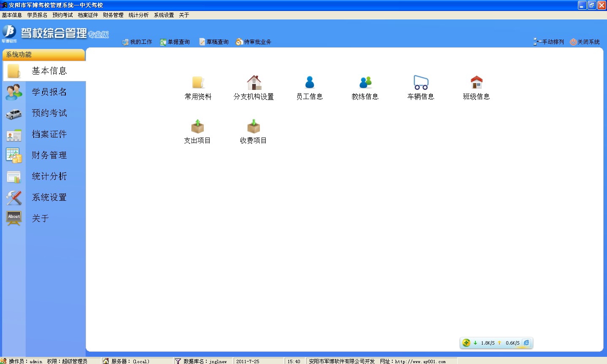Open 我的工作 toolbar item
The height and width of the screenshot is (364, 607).
137,42
